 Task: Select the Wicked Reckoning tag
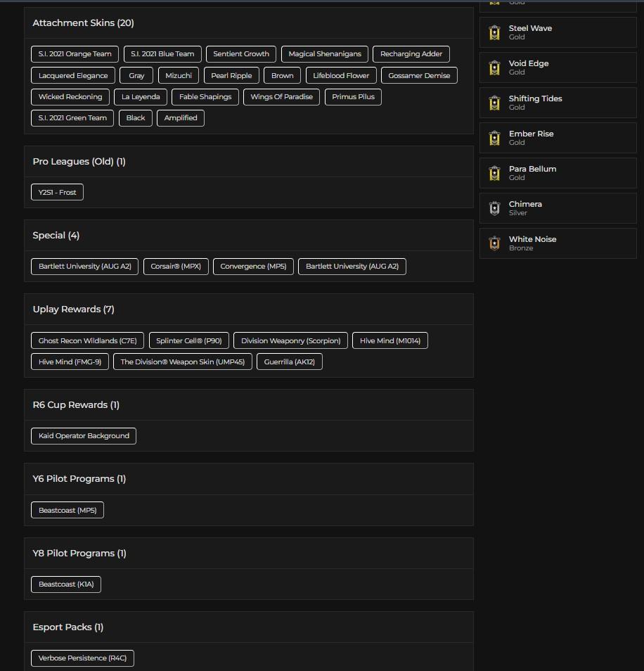[x=70, y=97]
